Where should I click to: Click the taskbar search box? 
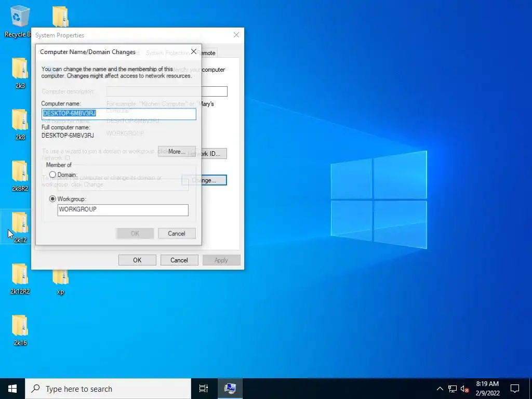click(108, 389)
